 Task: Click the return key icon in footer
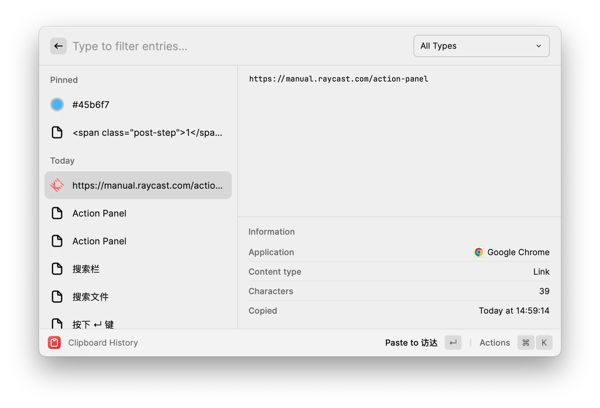(x=453, y=343)
